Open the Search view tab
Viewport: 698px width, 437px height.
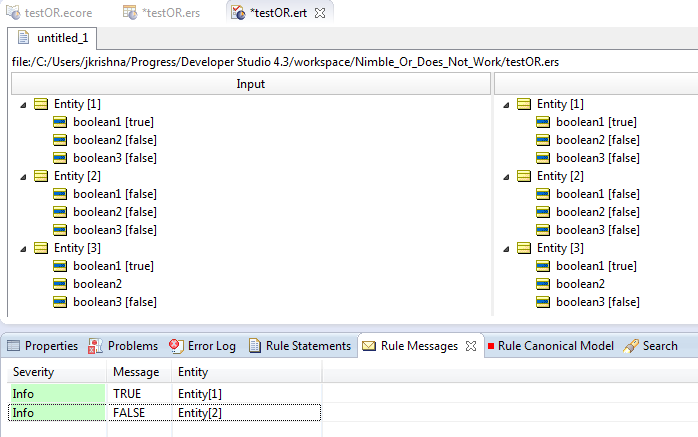pos(651,346)
